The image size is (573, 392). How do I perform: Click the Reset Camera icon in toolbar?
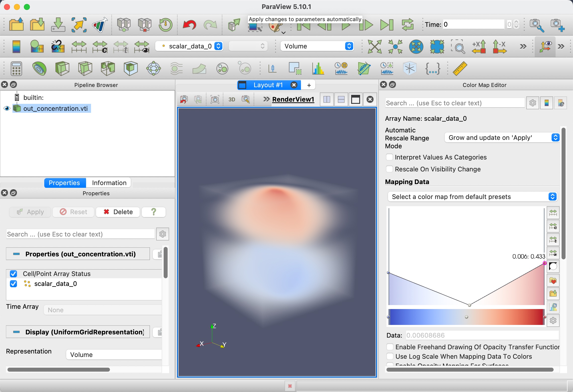(375, 46)
